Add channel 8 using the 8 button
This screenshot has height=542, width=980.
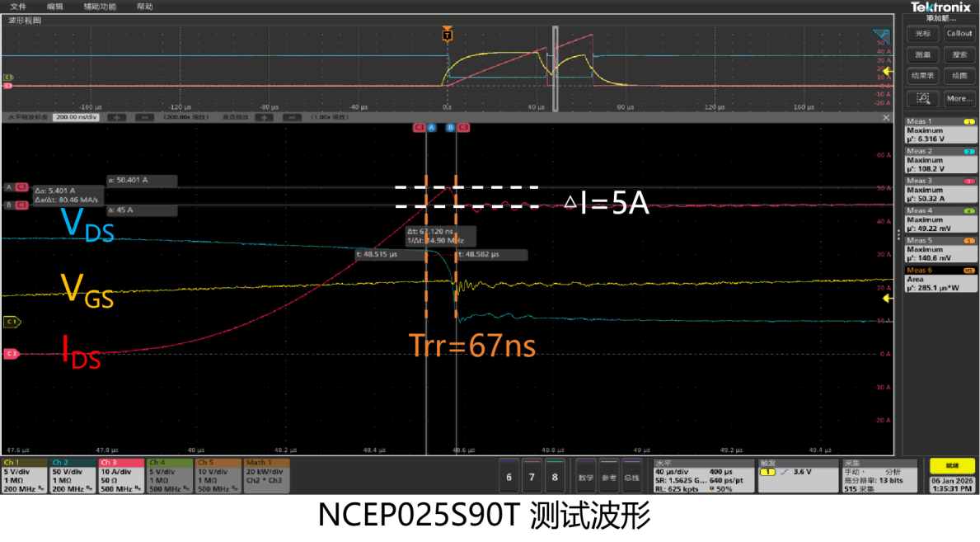(x=555, y=477)
